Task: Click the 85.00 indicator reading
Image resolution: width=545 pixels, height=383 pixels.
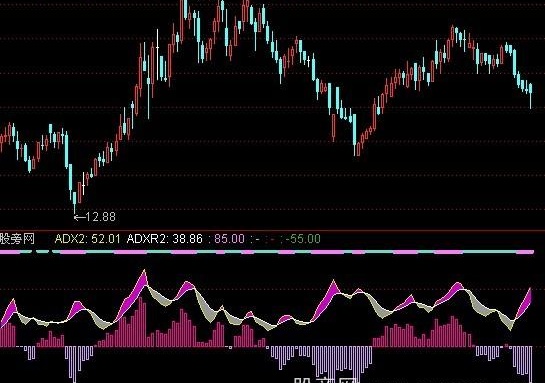Action: pos(229,239)
